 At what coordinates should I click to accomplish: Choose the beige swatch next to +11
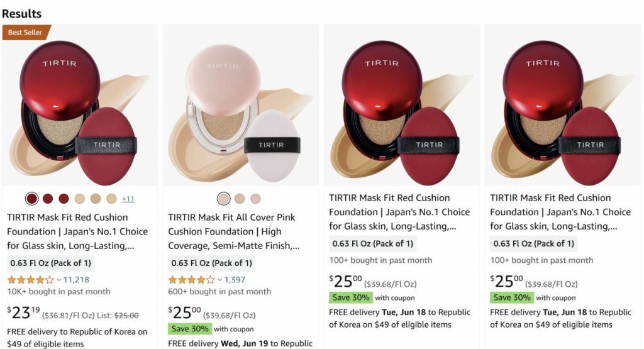111,199
